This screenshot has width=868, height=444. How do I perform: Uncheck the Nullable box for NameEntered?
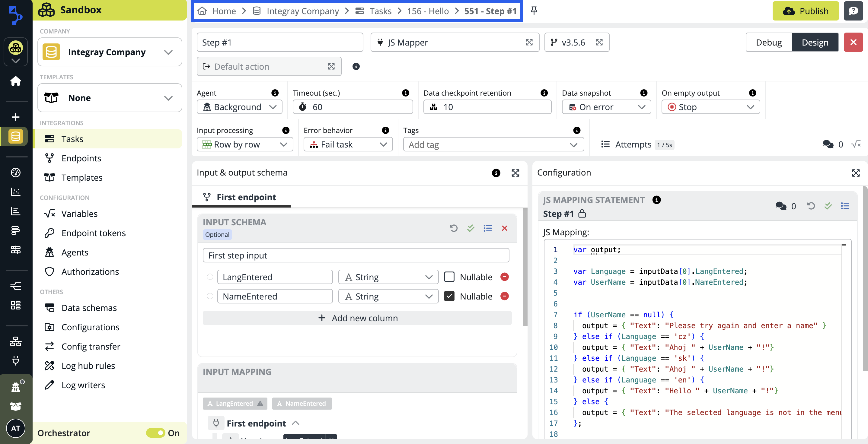point(449,296)
